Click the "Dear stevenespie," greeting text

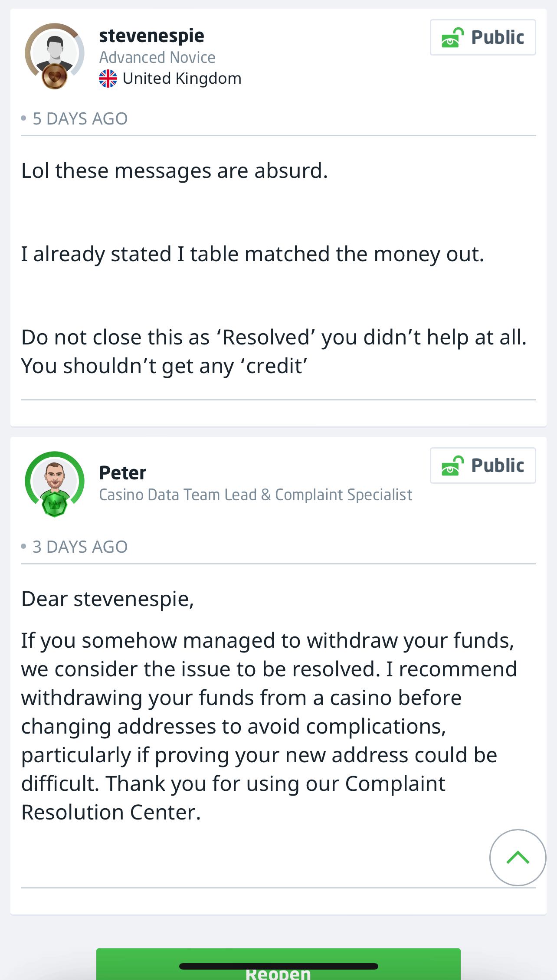click(108, 599)
